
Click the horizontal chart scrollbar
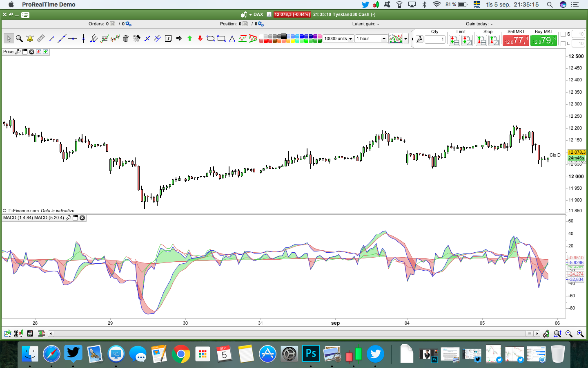294,334
